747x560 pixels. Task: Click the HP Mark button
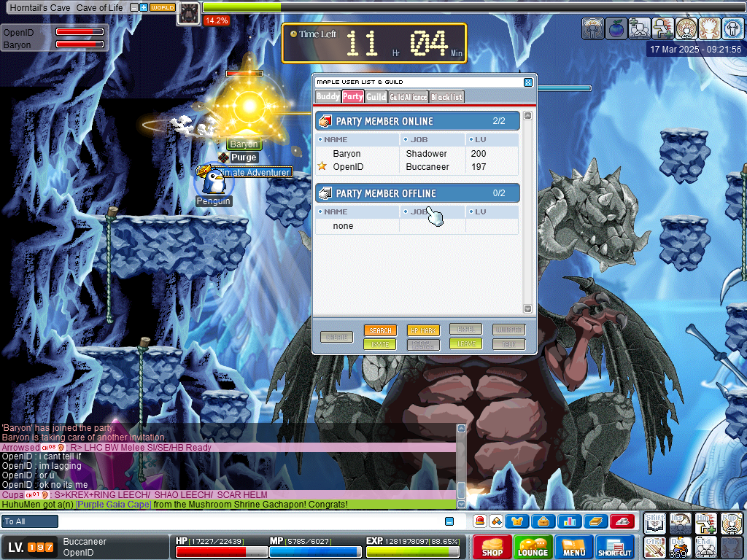423,330
